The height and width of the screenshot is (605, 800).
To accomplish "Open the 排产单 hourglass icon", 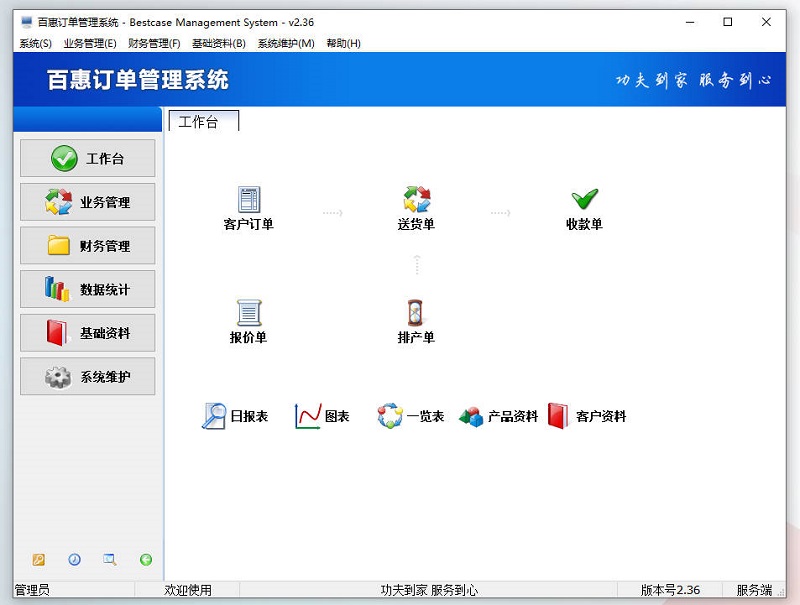I will pyautogui.click(x=416, y=313).
